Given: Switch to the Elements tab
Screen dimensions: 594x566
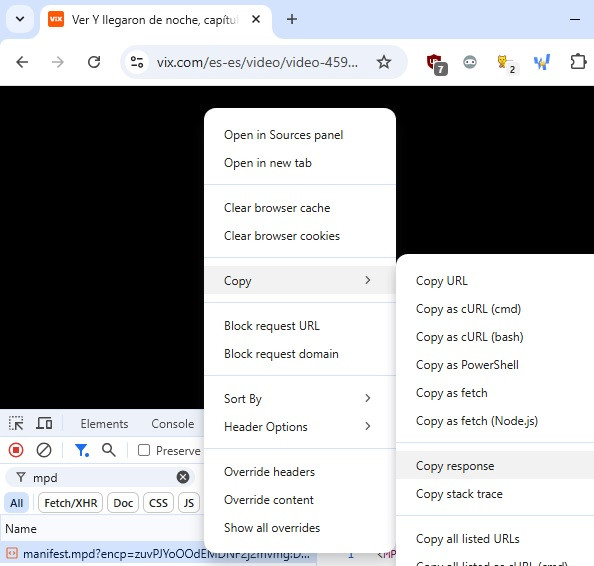Looking at the screenshot, I should [x=104, y=424].
